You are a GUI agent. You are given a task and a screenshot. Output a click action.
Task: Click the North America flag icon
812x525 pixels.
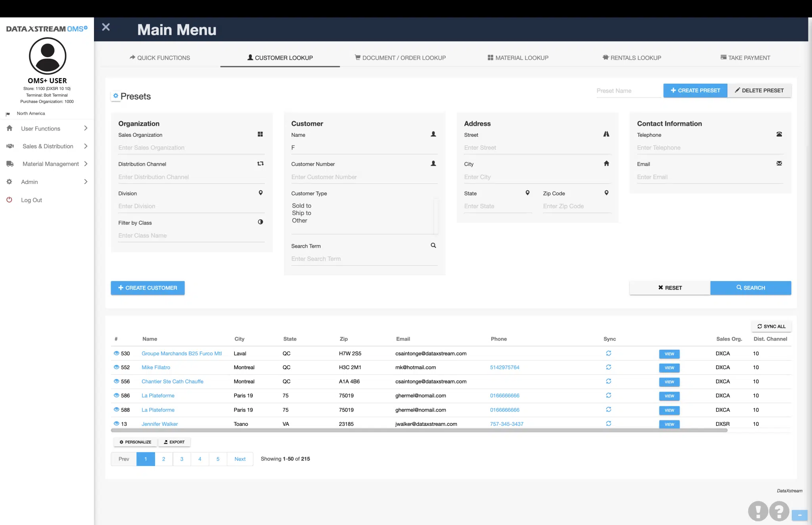click(8, 114)
